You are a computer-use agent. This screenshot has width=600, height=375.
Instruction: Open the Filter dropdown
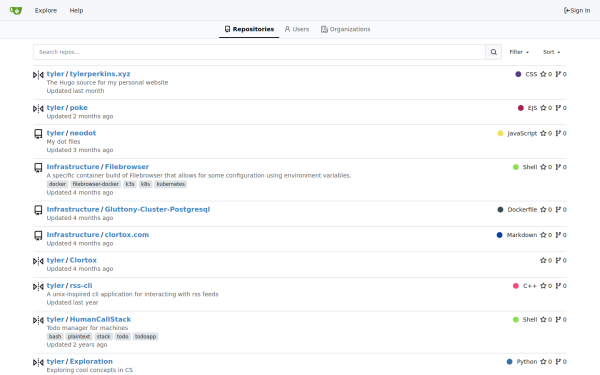pos(519,52)
